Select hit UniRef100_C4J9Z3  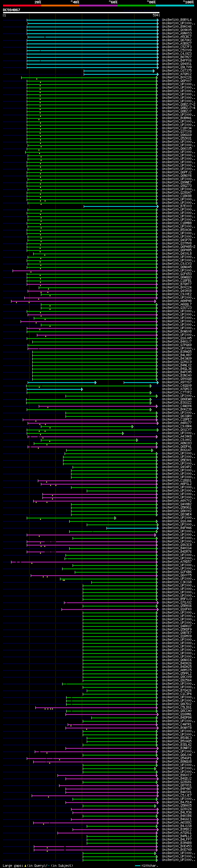(x=177, y=54)
